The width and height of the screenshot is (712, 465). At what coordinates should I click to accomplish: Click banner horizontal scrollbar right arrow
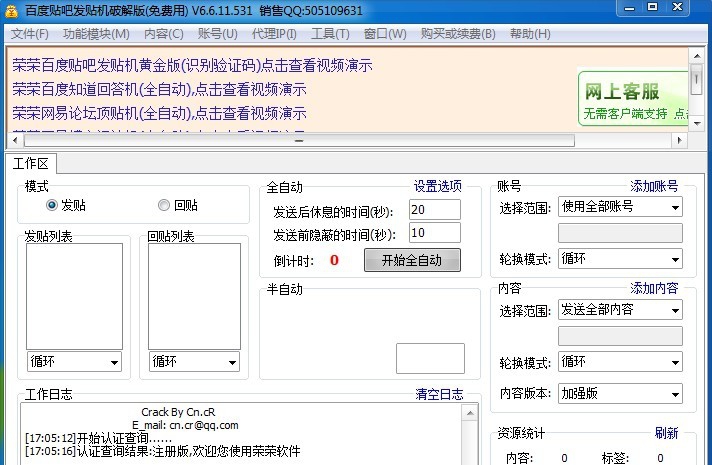tap(679, 140)
